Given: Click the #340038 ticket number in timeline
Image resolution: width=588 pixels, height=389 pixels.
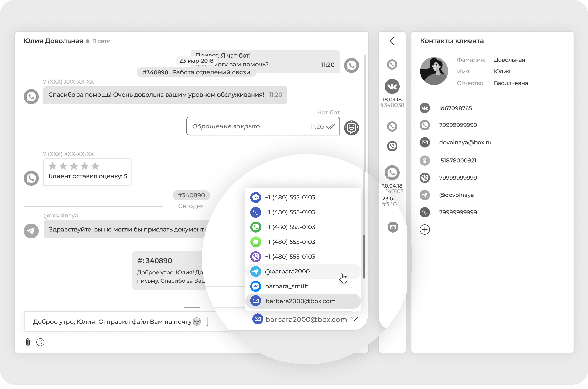Looking at the screenshot, I should pyautogui.click(x=392, y=105).
